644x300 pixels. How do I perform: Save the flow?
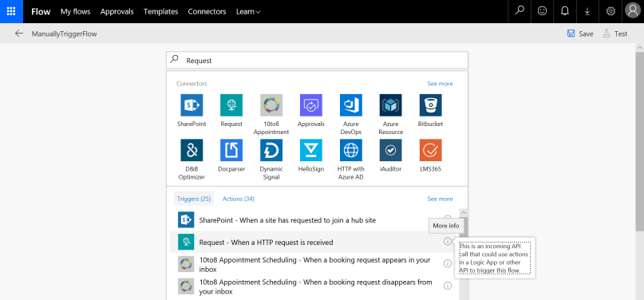click(x=580, y=34)
